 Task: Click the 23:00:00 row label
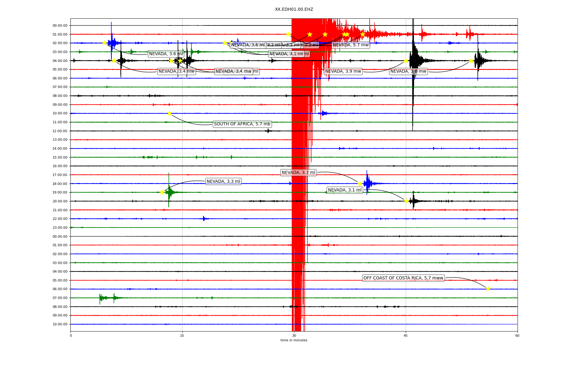[x=60, y=228]
